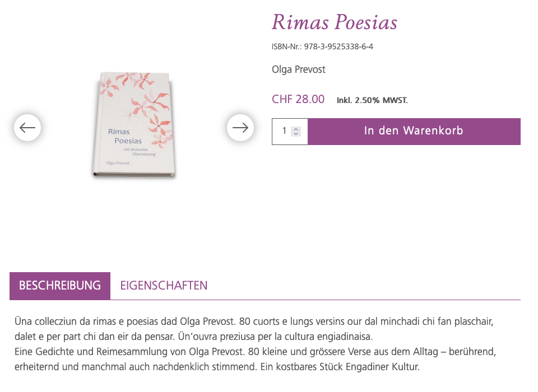Click the Rimas Poesias page heading
The height and width of the screenshot is (392, 538).
click(x=335, y=23)
